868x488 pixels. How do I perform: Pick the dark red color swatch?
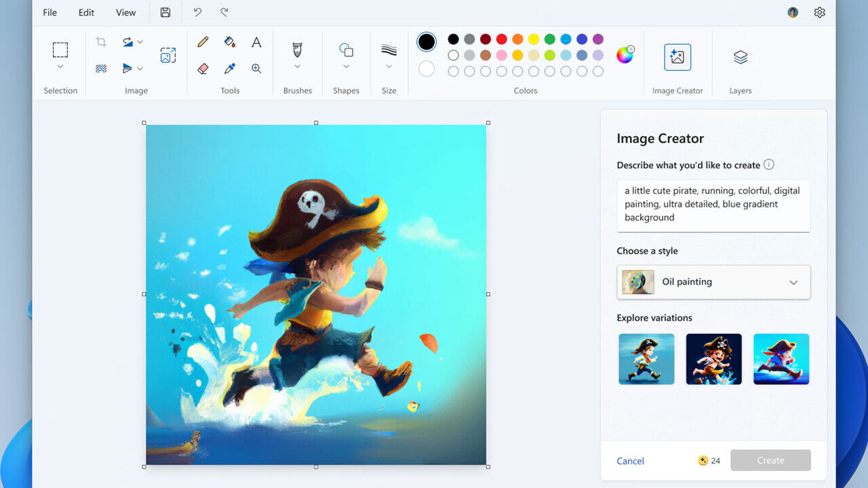point(486,39)
